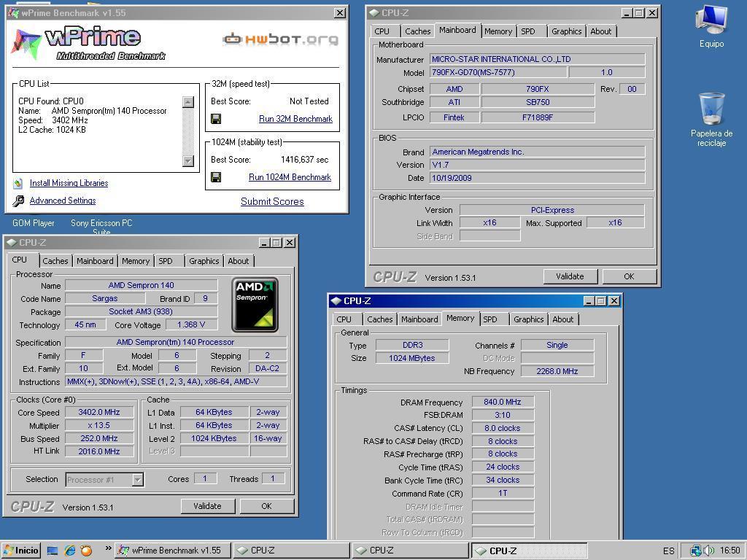Click the Memory Size 1024 MBytes field

pos(412,358)
